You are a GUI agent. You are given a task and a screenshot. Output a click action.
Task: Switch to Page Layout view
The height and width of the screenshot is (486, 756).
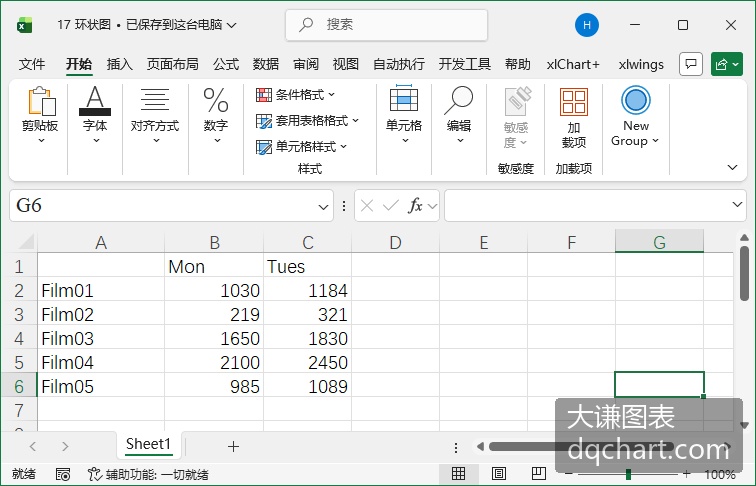tap(499, 473)
